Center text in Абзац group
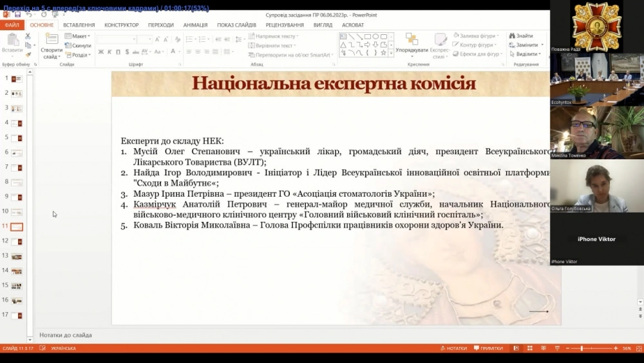 tap(198, 52)
